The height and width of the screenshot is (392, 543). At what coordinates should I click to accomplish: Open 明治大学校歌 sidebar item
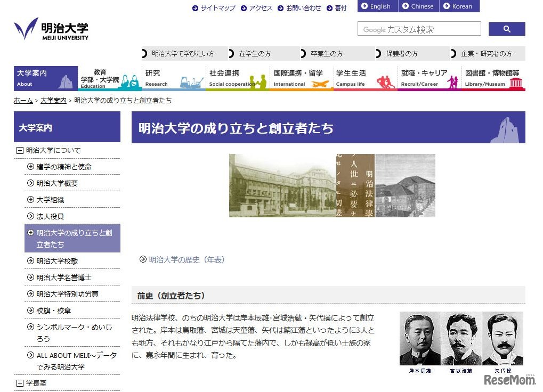(57, 261)
